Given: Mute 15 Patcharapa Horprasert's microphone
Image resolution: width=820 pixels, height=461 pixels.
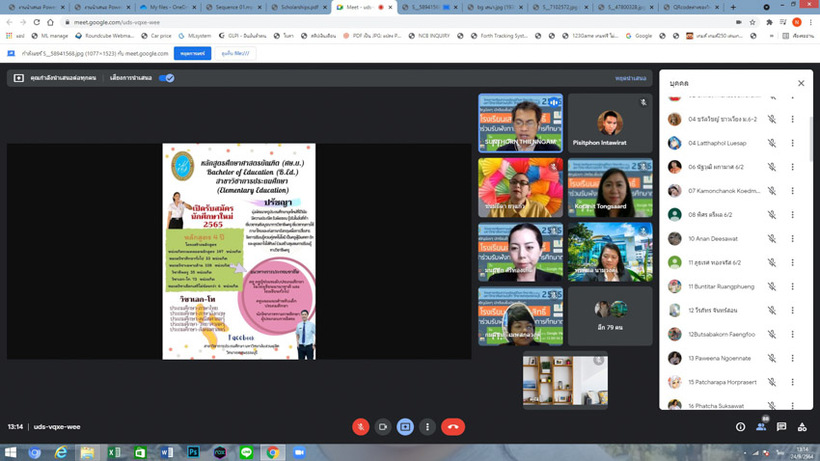Looking at the screenshot, I should [x=772, y=382].
